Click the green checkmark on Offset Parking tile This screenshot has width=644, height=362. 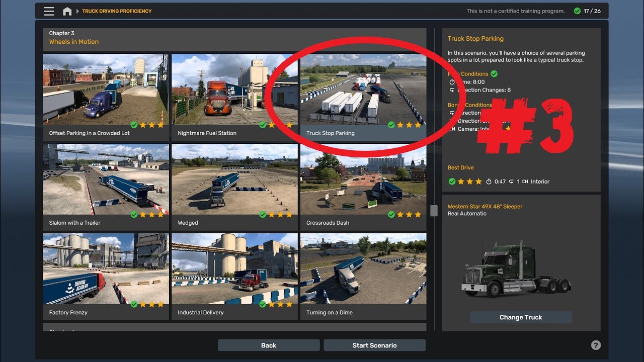[x=134, y=125]
